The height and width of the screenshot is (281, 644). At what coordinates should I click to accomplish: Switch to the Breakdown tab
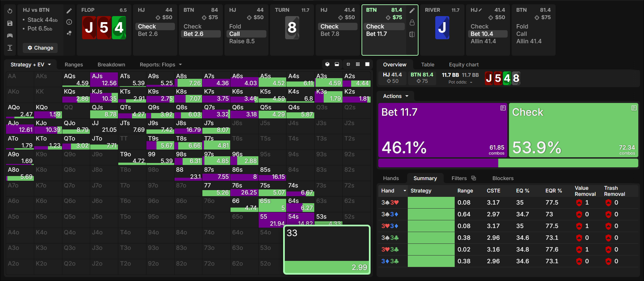click(111, 65)
